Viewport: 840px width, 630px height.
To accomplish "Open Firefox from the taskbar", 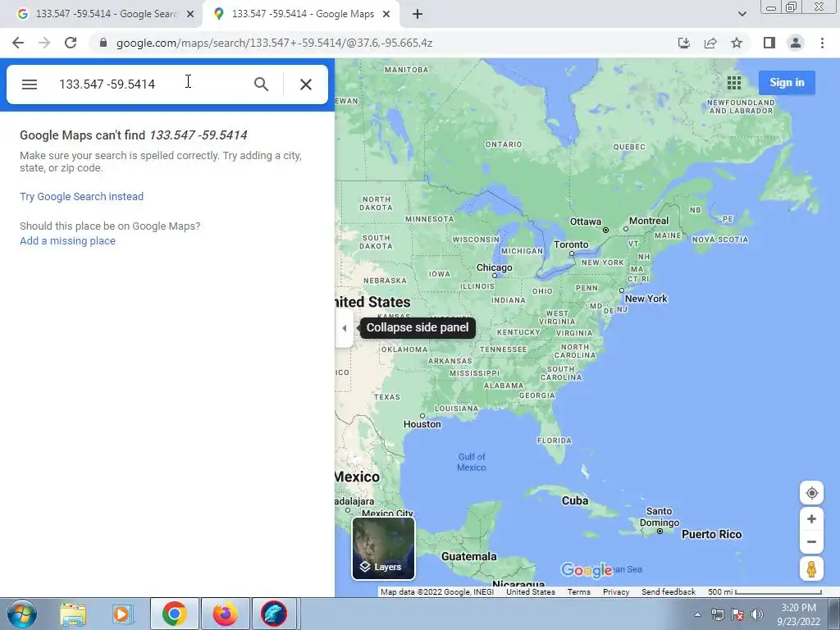I will tap(226, 614).
